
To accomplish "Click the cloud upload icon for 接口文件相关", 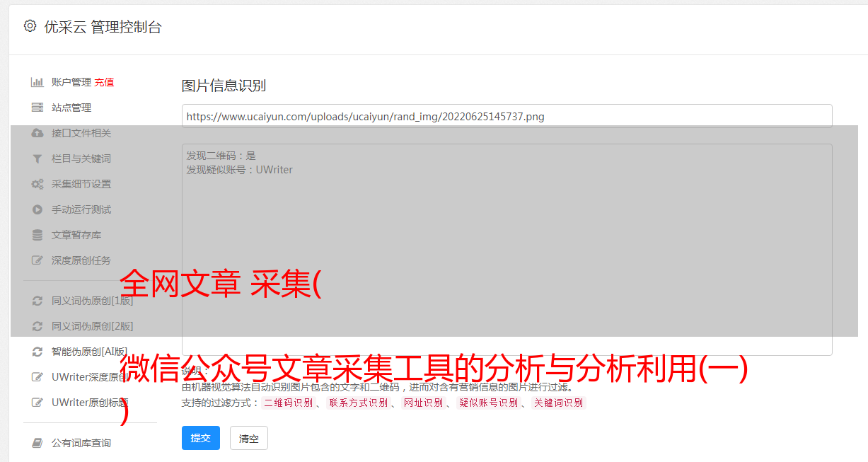I will coord(37,133).
